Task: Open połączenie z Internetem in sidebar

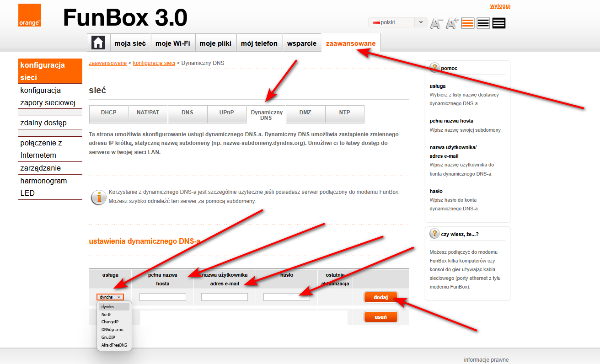Action: [x=50, y=149]
